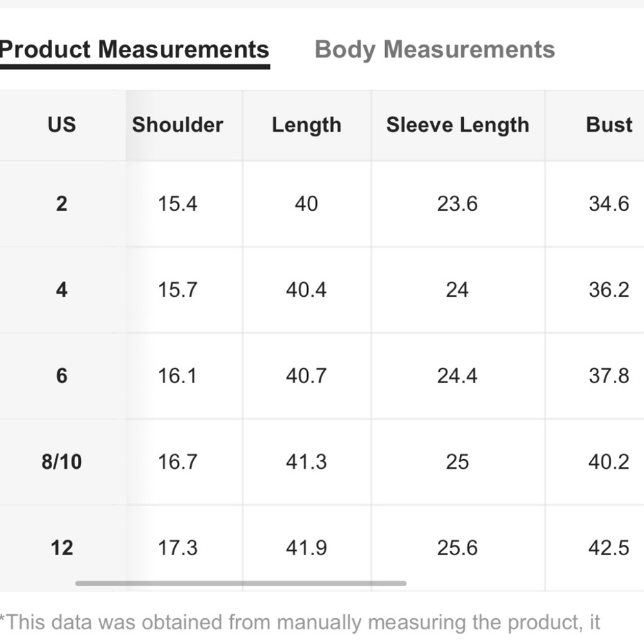Select the US size 2 row label
This screenshot has height=644, width=644.
click(62, 204)
